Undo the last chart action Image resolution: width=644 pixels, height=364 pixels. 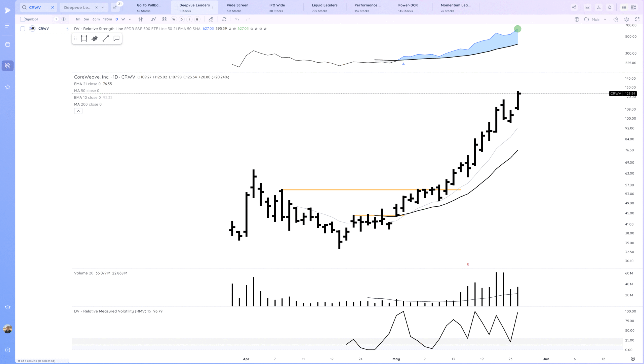[237, 19]
